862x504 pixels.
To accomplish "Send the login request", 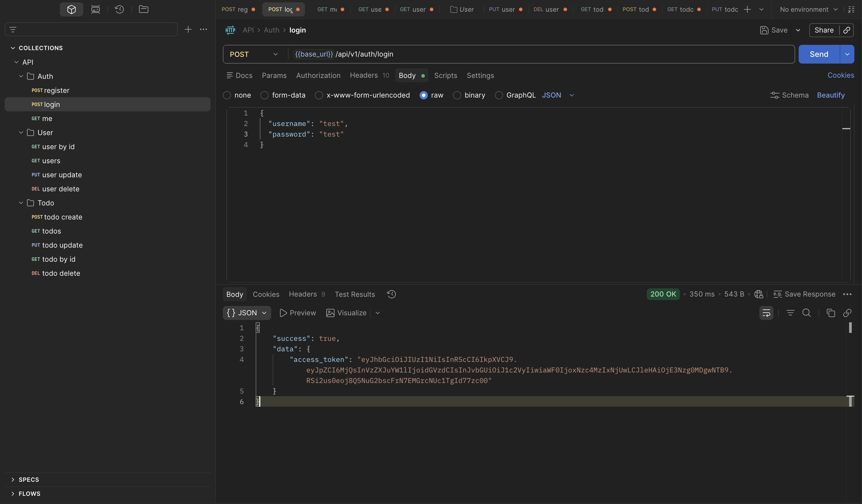I will 819,54.
